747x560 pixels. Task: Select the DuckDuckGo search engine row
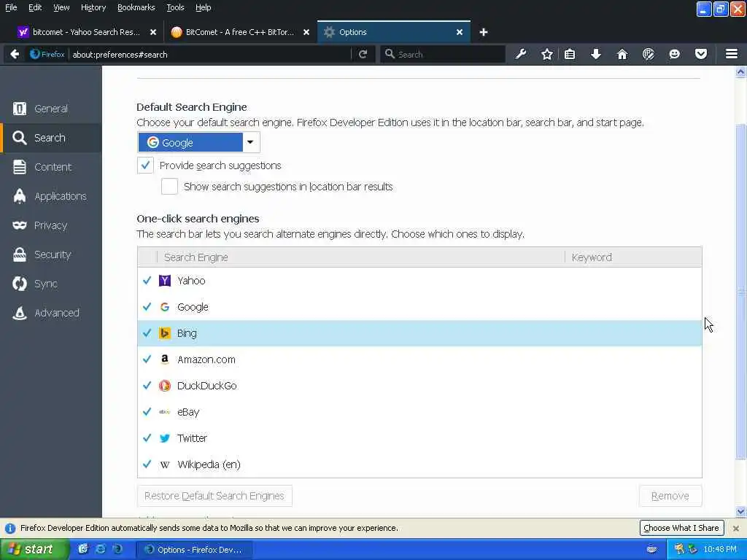pos(419,385)
